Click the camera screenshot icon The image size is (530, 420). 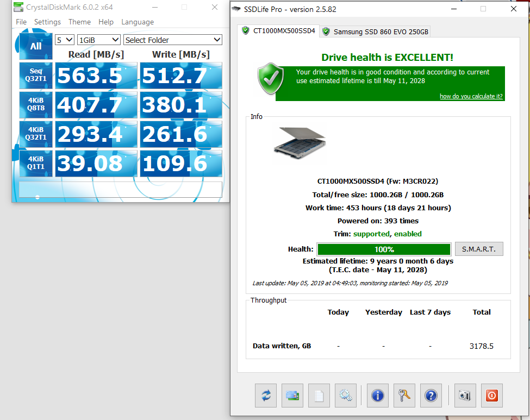point(464,395)
